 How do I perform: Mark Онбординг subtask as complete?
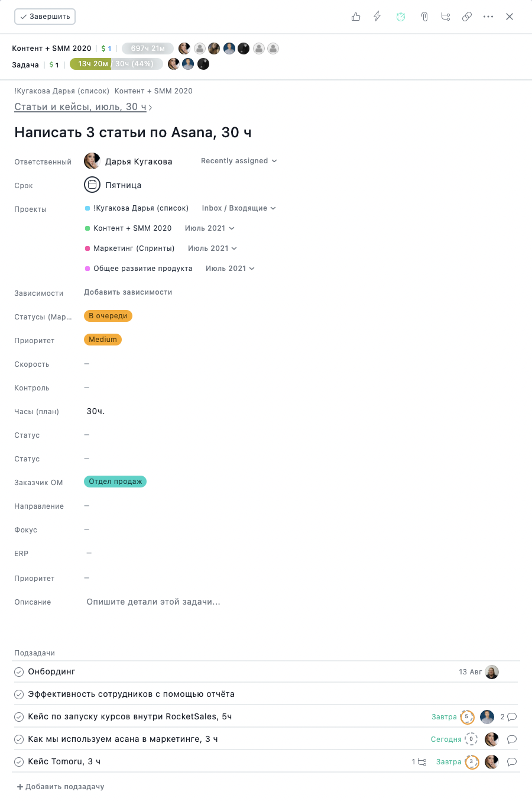pyautogui.click(x=19, y=672)
